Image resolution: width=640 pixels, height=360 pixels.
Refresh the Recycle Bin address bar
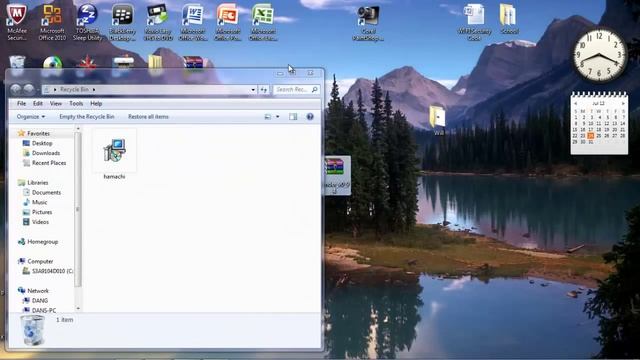click(264, 89)
